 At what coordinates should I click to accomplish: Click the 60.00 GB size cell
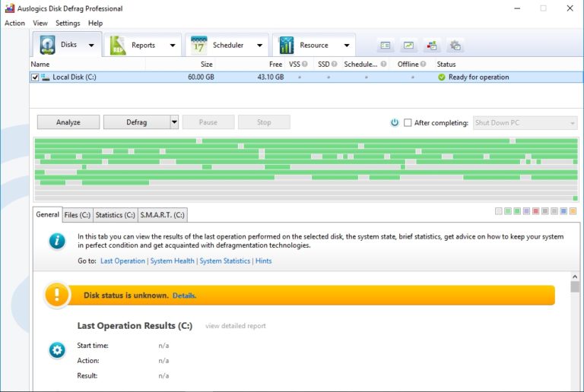click(x=201, y=77)
